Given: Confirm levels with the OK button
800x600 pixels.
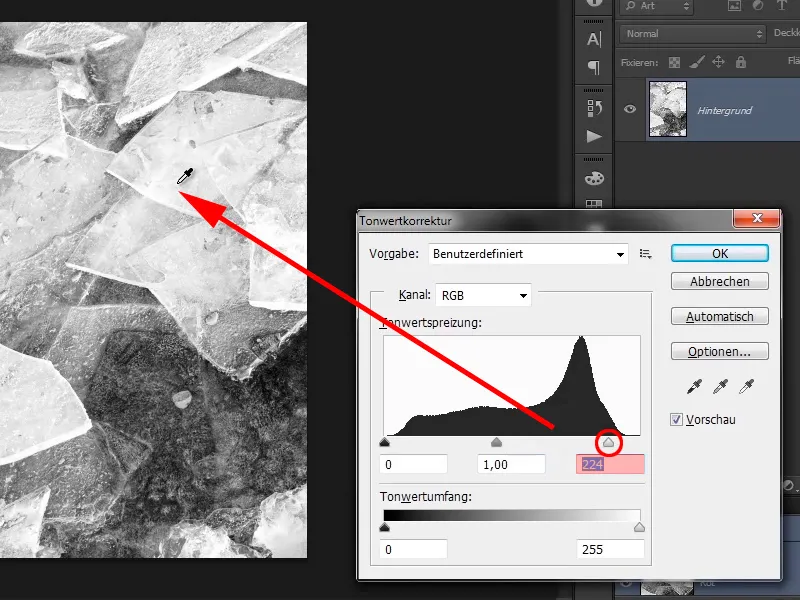Looking at the screenshot, I should coord(720,254).
